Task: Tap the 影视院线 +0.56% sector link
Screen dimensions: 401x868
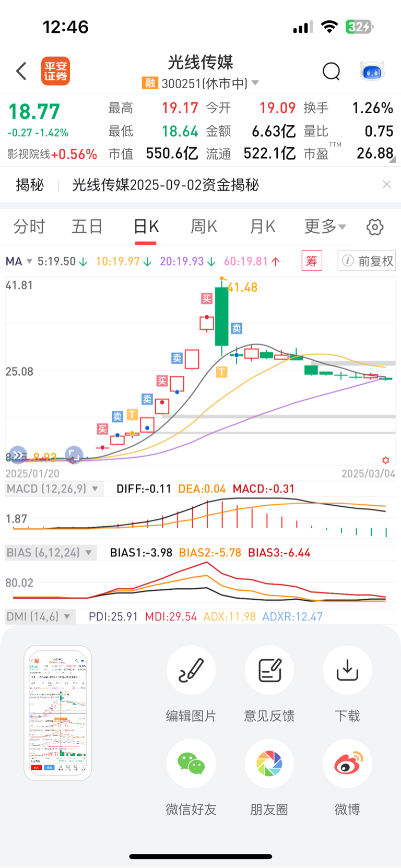Action: [x=52, y=154]
